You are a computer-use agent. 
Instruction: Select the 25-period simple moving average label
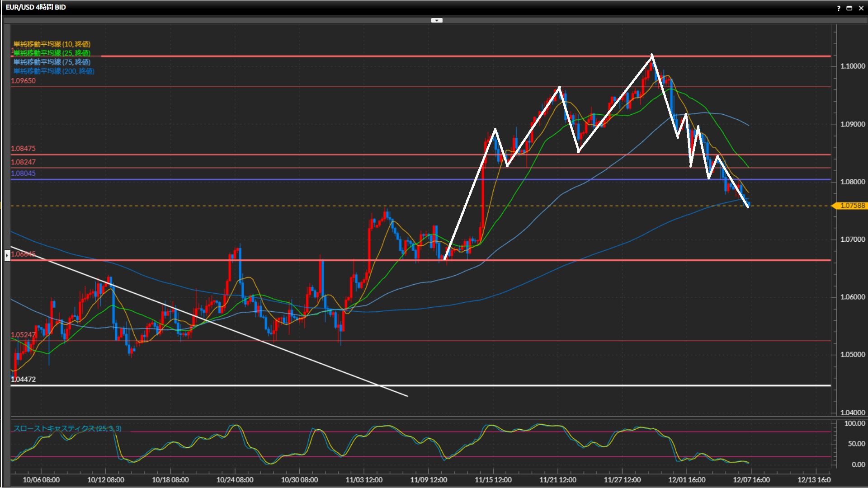[52, 53]
